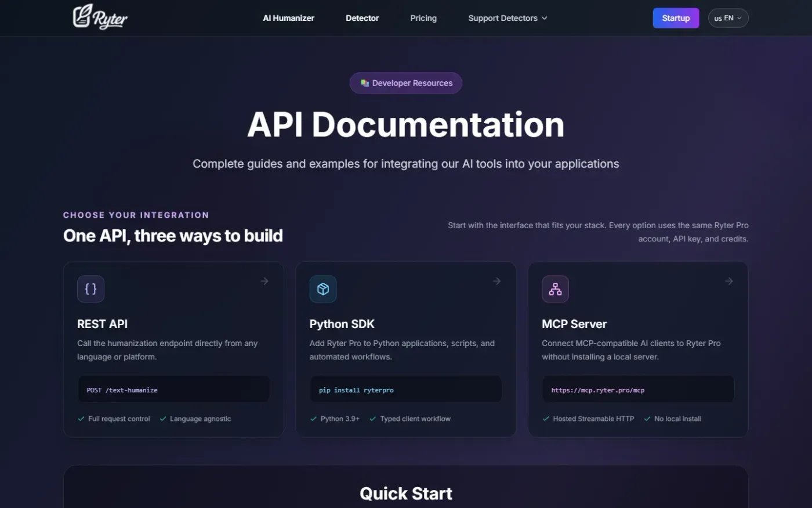Click checkmark beside Language agnostic
The image size is (812, 508).
(x=163, y=419)
